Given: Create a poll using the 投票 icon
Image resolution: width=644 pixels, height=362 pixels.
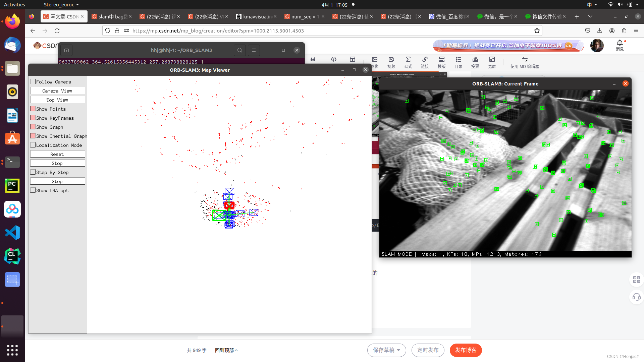Looking at the screenshot, I should tap(475, 62).
